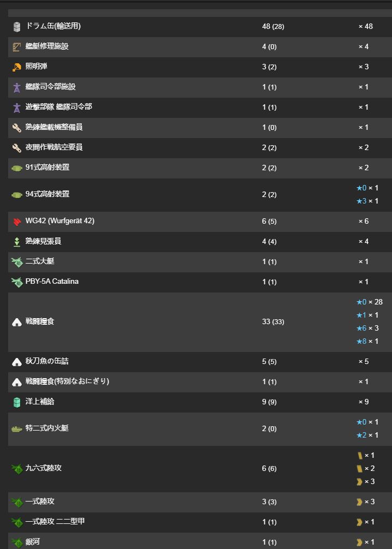Image resolution: width=392 pixels, height=549 pixels.
Task: Click the lookout icon for 熟練見張員
Action: (17, 242)
